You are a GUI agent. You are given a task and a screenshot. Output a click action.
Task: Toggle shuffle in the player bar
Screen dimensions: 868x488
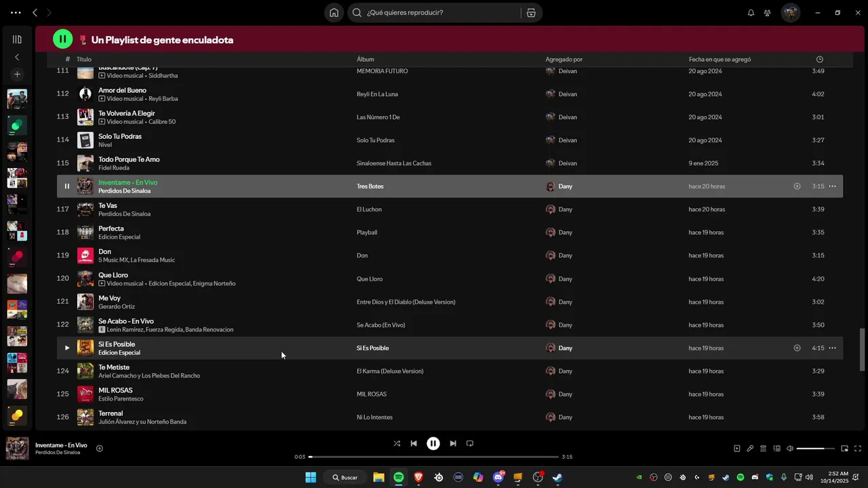pyautogui.click(x=397, y=443)
